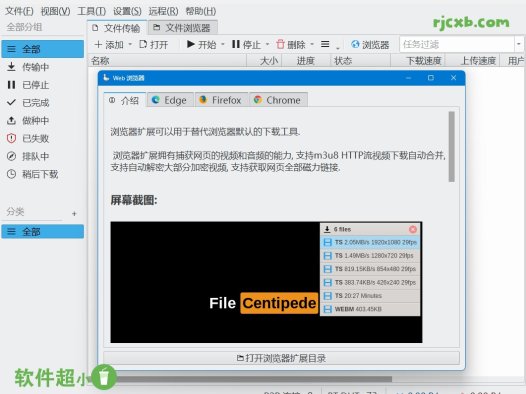Viewport: 526px width, 394px height.
Task: Expand the 任务过滤 dropdown arrow
Action: [x=519, y=44]
